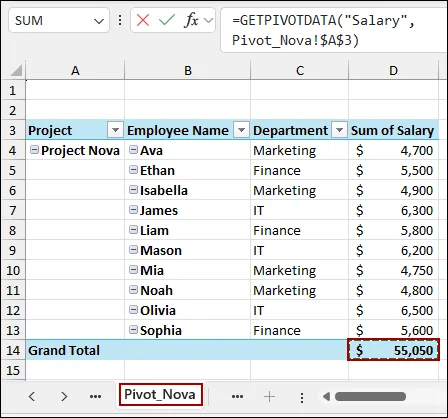Add a new sheet with plus icon
Screen dimensions: 448x418
click(x=269, y=396)
